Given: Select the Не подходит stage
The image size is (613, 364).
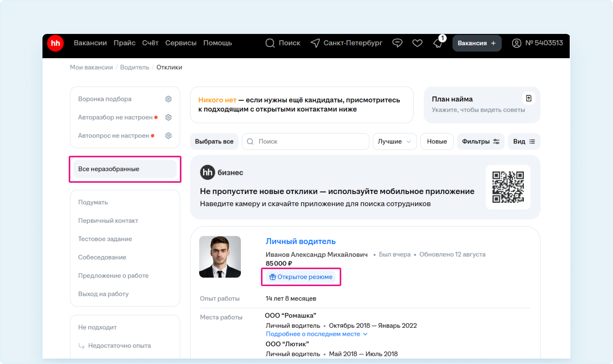Looking at the screenshot, I should click(97, 327).
